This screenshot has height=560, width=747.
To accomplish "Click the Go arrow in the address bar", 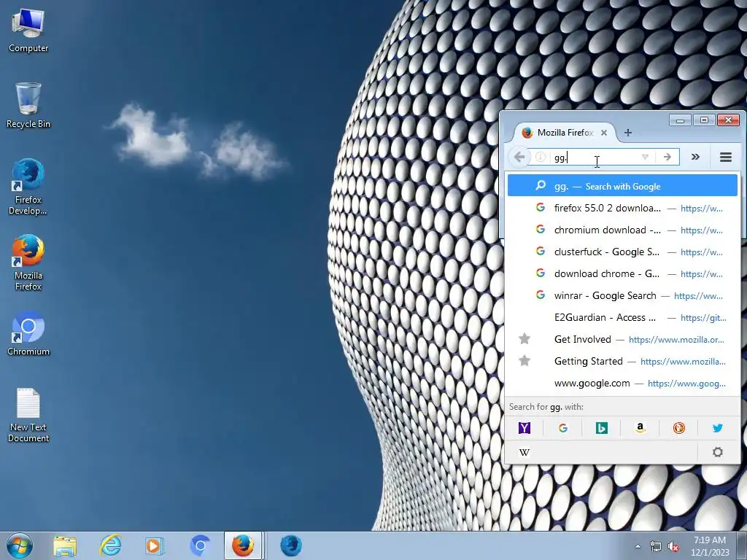I will pyautogui.click(x=667, y=157).
